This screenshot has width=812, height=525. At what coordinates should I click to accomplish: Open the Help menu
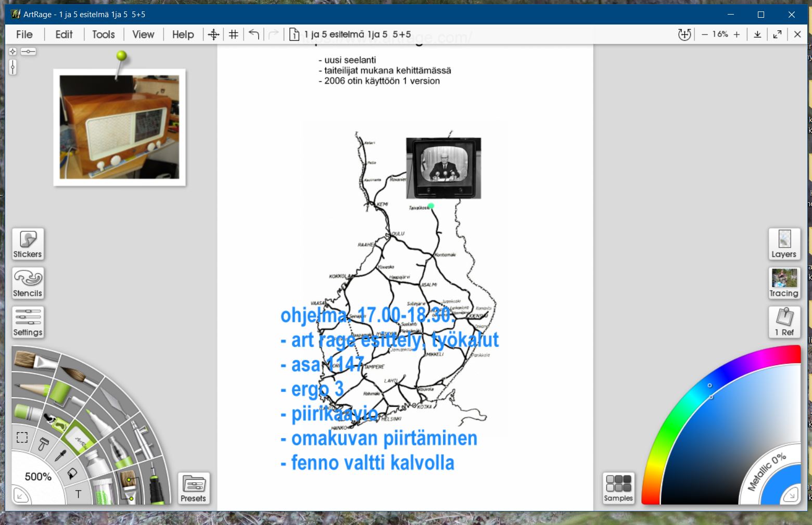point(183,34)
